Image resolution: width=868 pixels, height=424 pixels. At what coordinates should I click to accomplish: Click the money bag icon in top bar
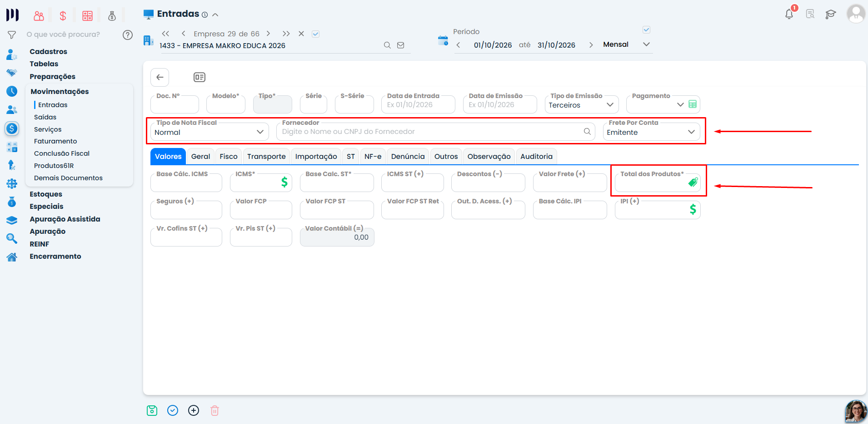pos(112,16)
